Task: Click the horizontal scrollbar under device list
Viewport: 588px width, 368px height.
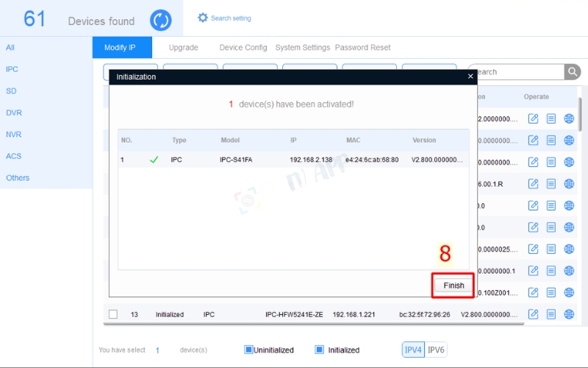Action: coord(314,324)
